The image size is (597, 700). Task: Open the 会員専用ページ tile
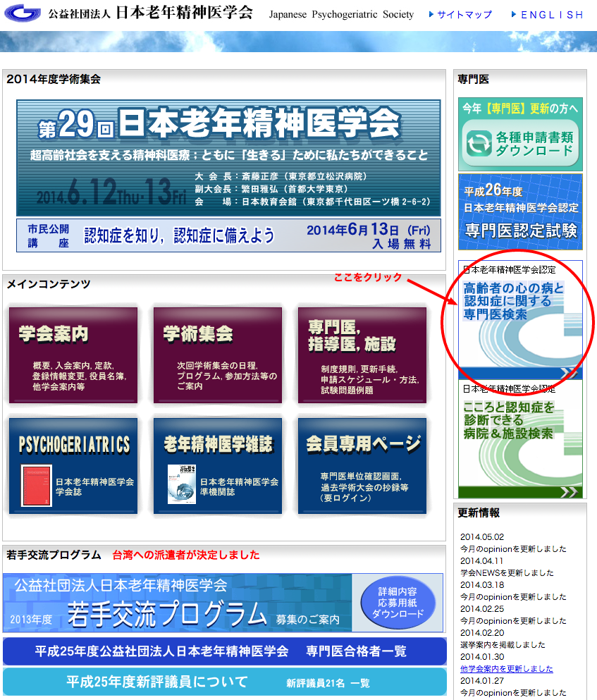362,466
